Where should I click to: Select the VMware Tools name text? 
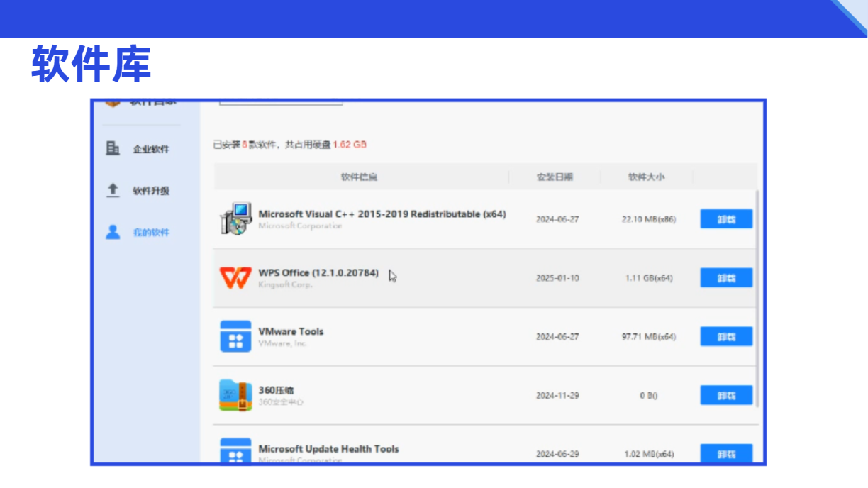point(291,331)
